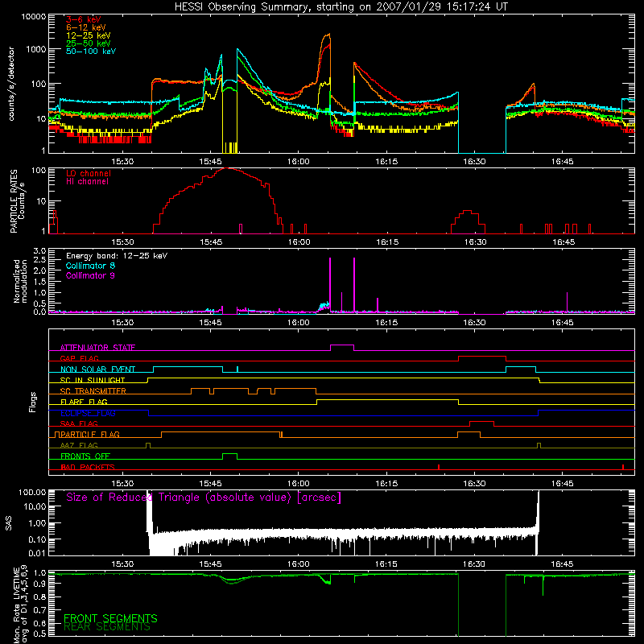644x644 pixels.
Task: Click the 16:15 tick under the modulation plot
Action: (x=386, y=323)
